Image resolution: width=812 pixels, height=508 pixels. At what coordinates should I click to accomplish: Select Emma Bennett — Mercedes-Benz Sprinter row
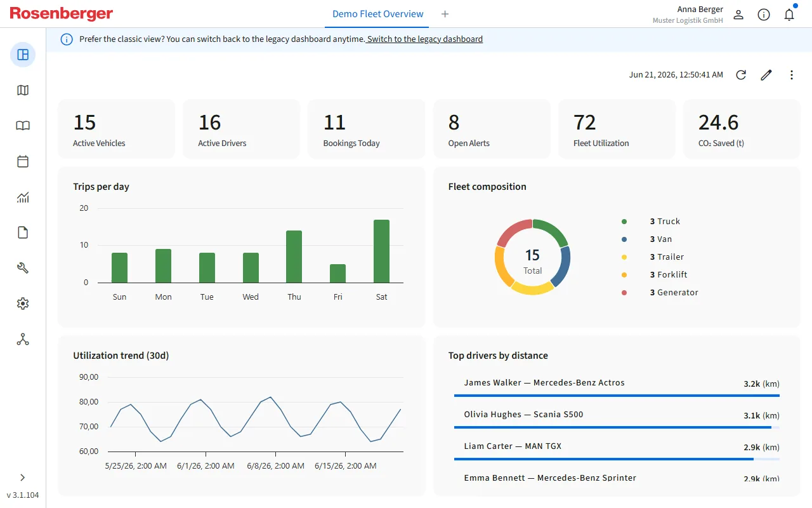tap(617, 478)
